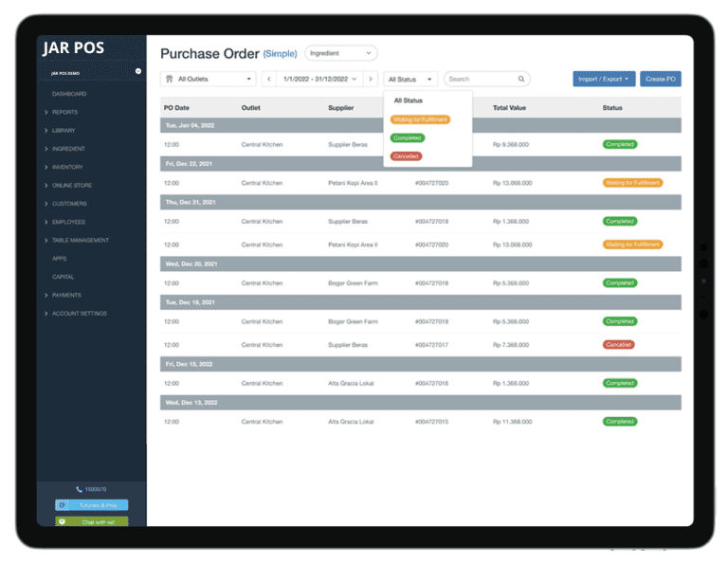The height and width of the screenshot is (563, 728).
Task: Choose All Status from dropdown list
Action: click(x=409, y=100)
